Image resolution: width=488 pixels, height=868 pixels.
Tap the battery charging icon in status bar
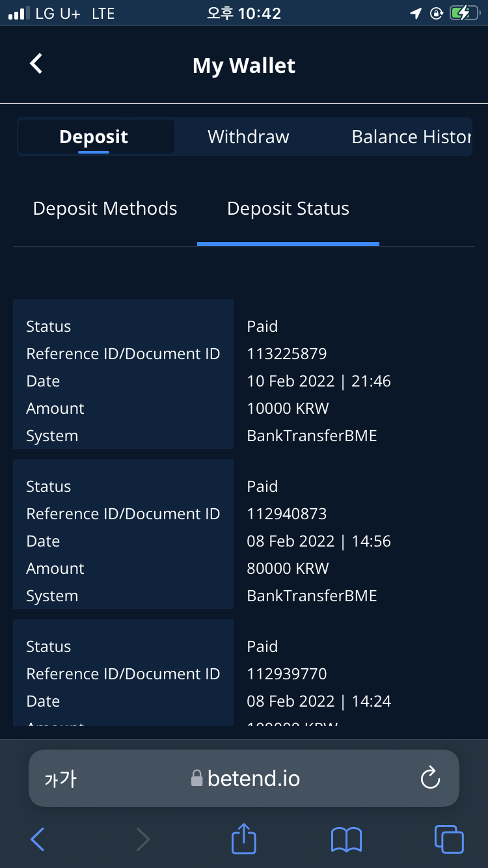tap(464, 13)
